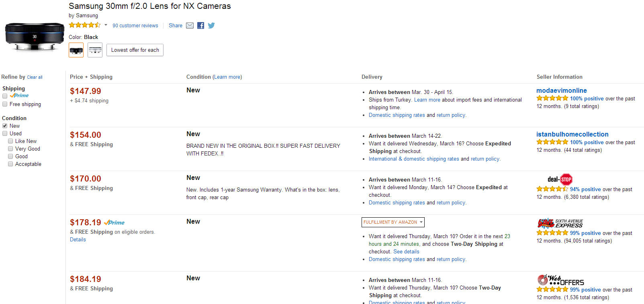Click the Web Offers seller logo

click(560, 280)
